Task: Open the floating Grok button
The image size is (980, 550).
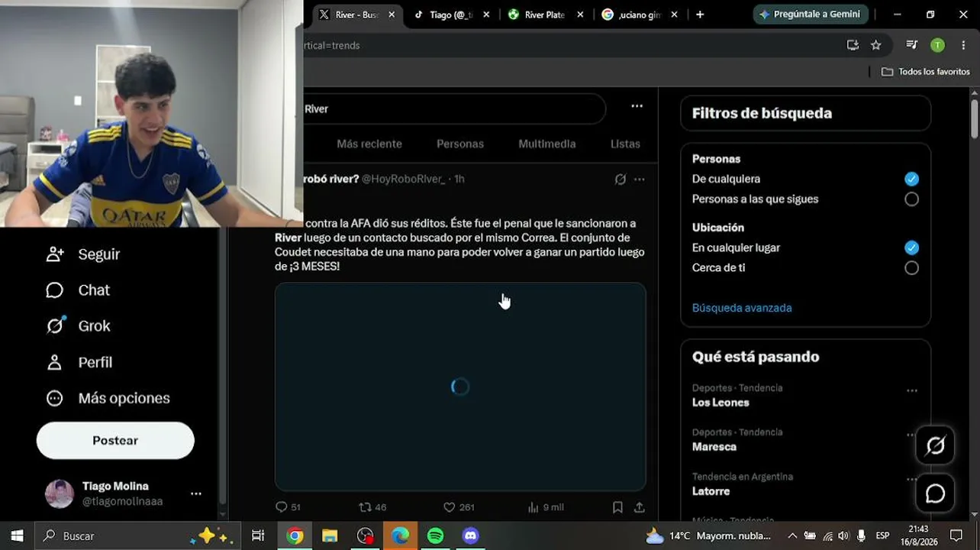Action: [x=935, y=445]
